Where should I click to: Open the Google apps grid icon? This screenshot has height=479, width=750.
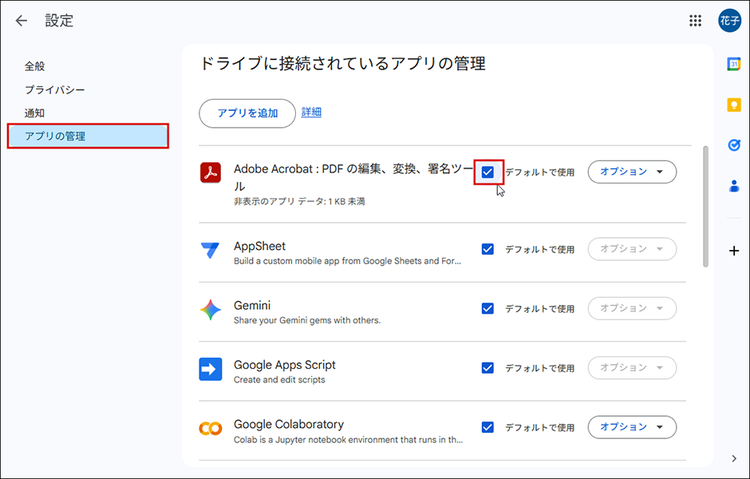695,21
